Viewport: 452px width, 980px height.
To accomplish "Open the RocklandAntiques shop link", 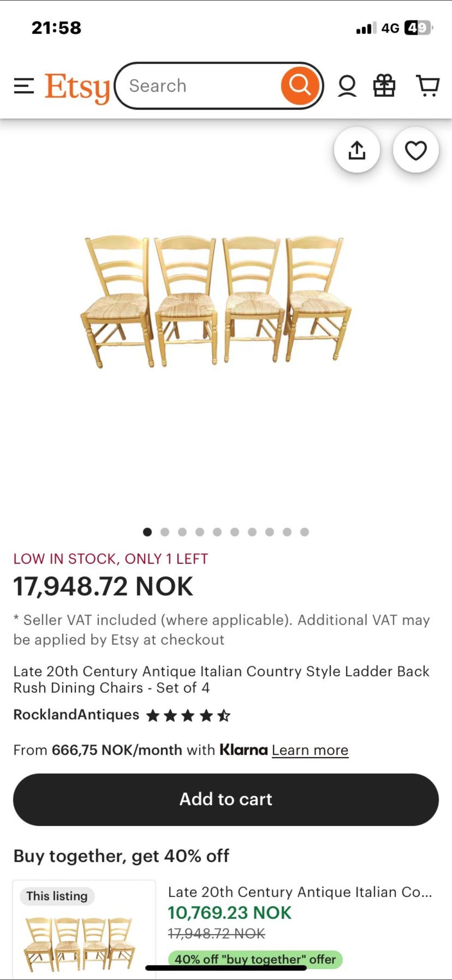I will point(76,715).
